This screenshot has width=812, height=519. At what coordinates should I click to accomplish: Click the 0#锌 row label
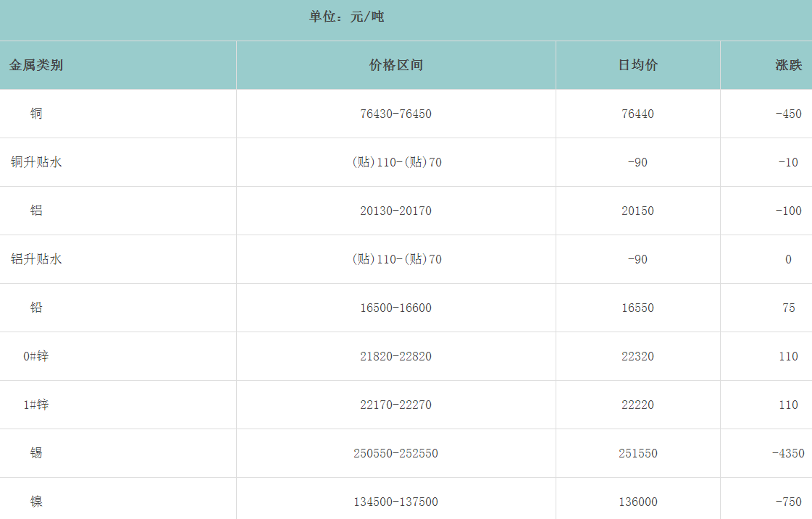(36, 356)
